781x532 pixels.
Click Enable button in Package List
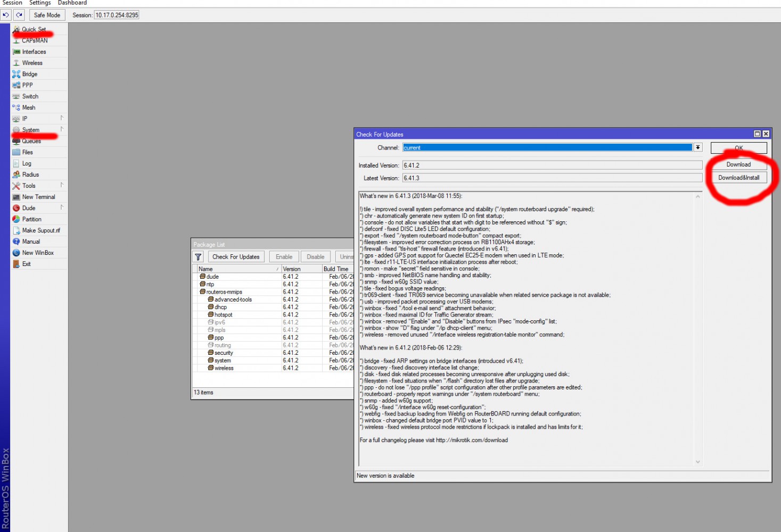(x=284, y=256)
